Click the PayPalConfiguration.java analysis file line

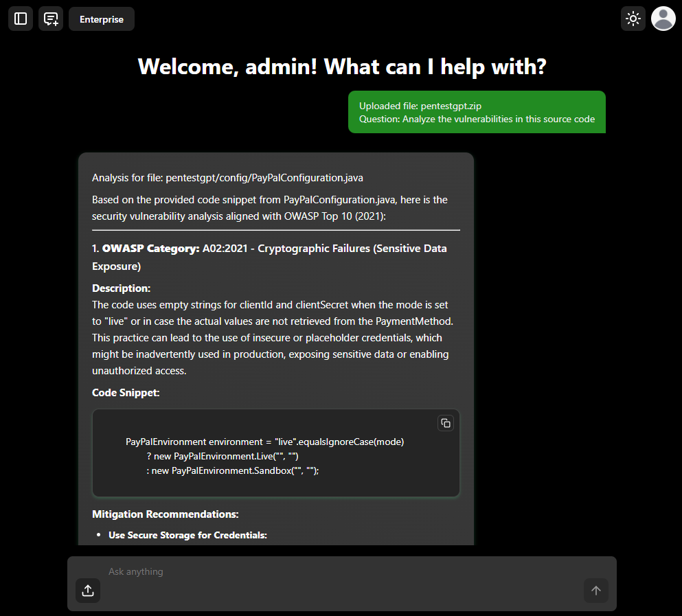227,178
